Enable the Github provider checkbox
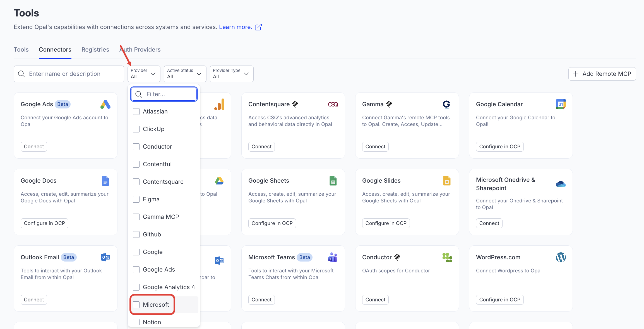644x329 pixels. (136, 234)
